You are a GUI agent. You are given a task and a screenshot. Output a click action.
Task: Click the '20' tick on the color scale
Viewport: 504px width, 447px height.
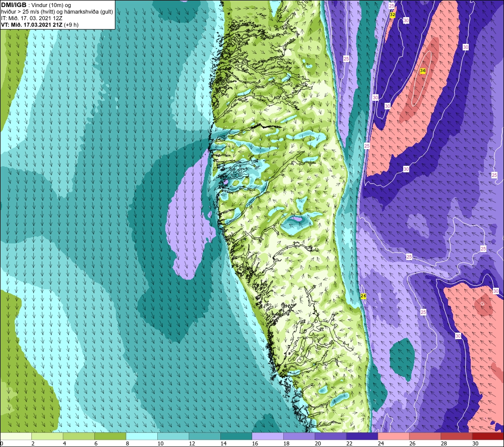tap(318, 443)
